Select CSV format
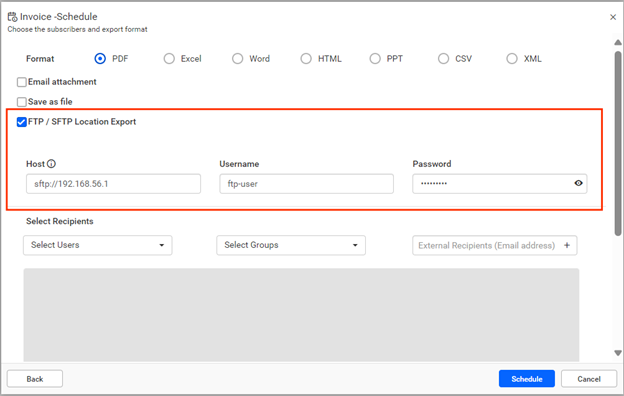This screenshot has height=396, width=624. pyautogui.click(x=443, y=59)
